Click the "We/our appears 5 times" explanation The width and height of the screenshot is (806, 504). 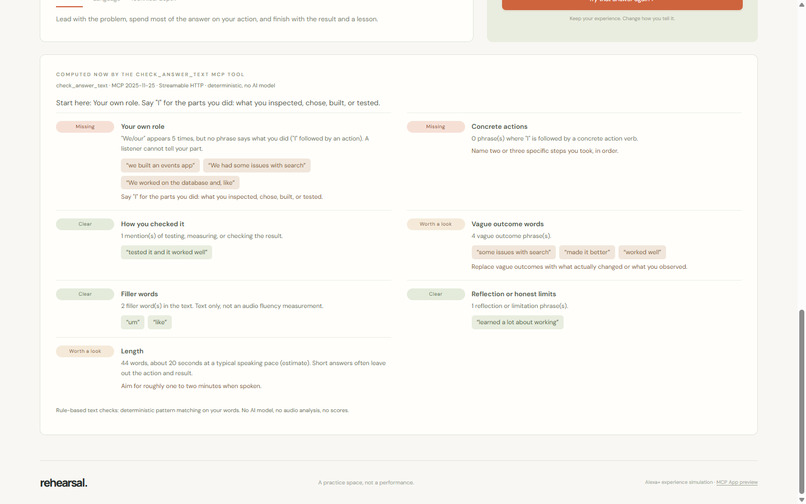[x=245, y=143]
